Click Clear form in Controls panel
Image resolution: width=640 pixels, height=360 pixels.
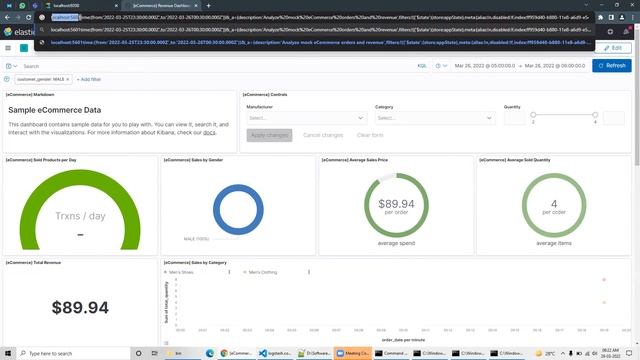click(370, 135)
